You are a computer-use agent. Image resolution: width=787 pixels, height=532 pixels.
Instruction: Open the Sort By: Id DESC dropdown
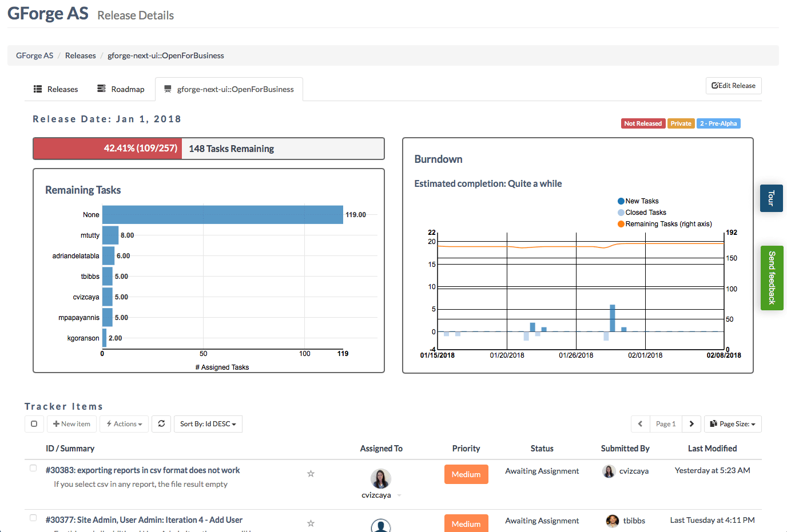tap(208, 423)
